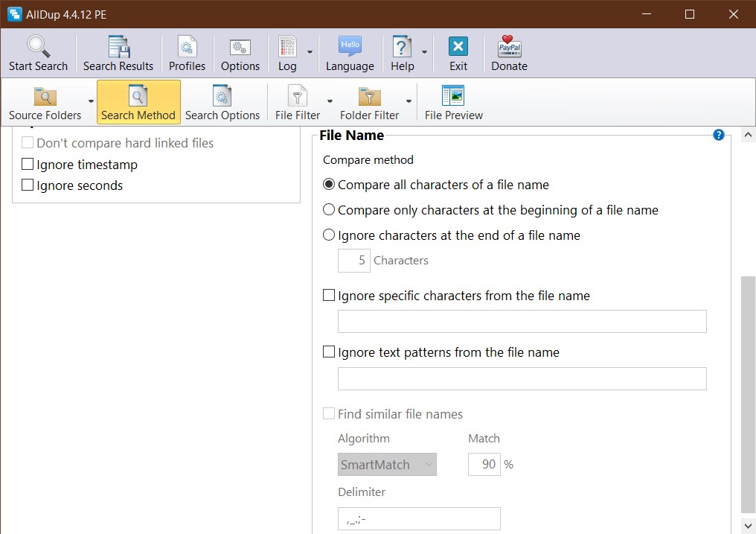Open Search Results from the toolbar

pyautogui.click(x=118, y=54)
